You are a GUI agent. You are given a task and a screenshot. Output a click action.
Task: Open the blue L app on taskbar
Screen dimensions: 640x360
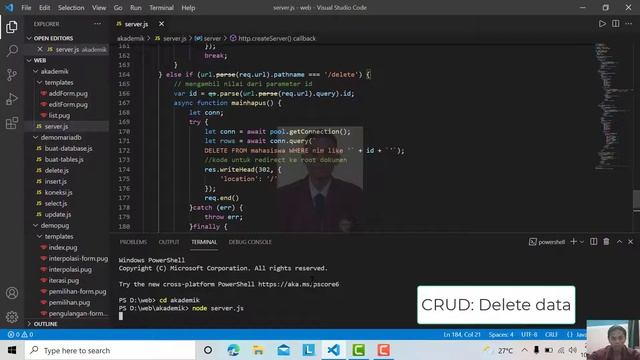[309, 350]
